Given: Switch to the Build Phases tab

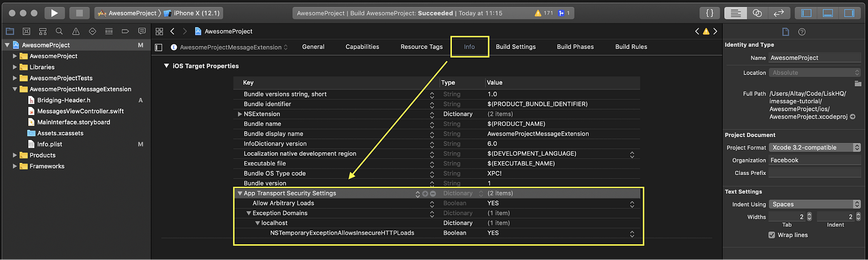Looking at the screenshot, I should click(575, 47).
